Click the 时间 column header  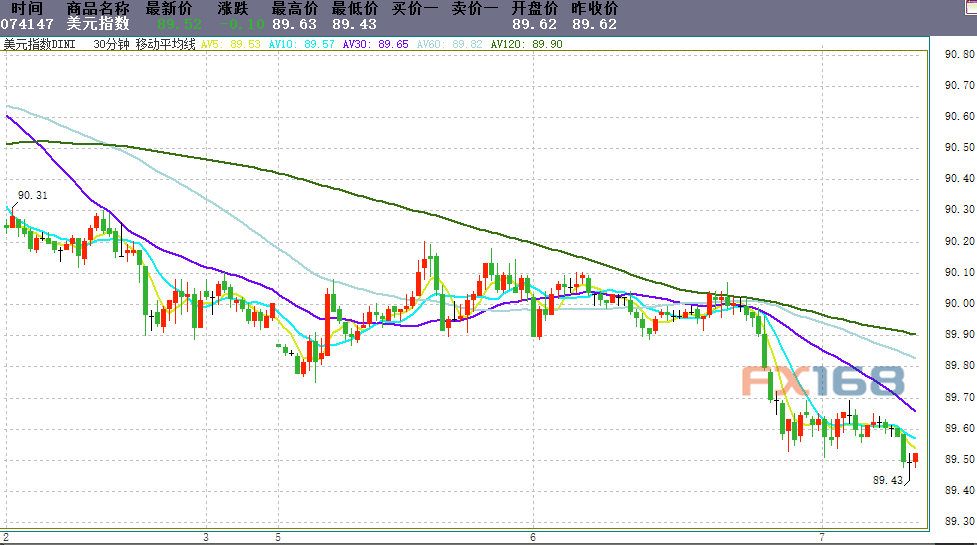pyautogui.click(x=27, y=9)
